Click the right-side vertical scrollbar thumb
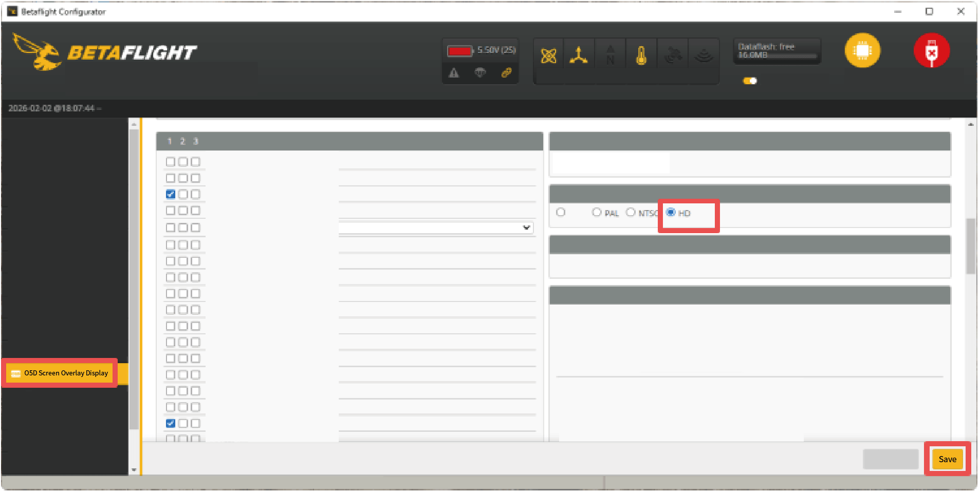The height and width of the screenshot is (492, 980). (x=970, y=247)
